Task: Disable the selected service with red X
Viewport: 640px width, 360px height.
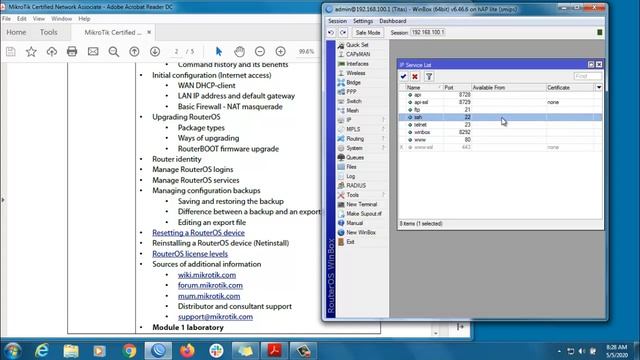Action: (x=415, y=76)
